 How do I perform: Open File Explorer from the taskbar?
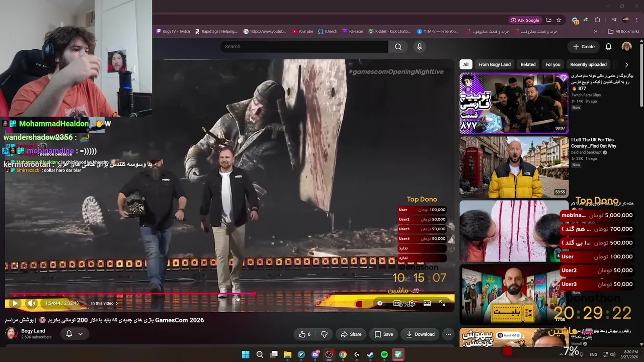click(287, 354)
